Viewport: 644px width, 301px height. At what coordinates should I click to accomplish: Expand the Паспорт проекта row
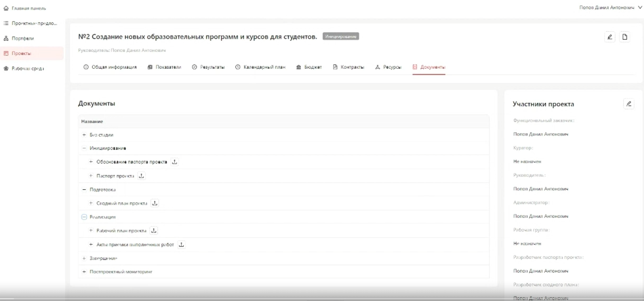tap(91, 176)
